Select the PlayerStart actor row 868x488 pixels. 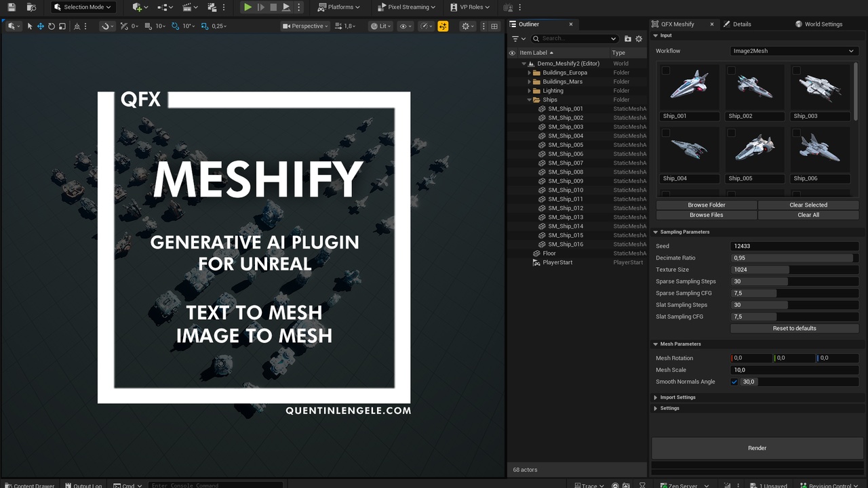point(578,262)
